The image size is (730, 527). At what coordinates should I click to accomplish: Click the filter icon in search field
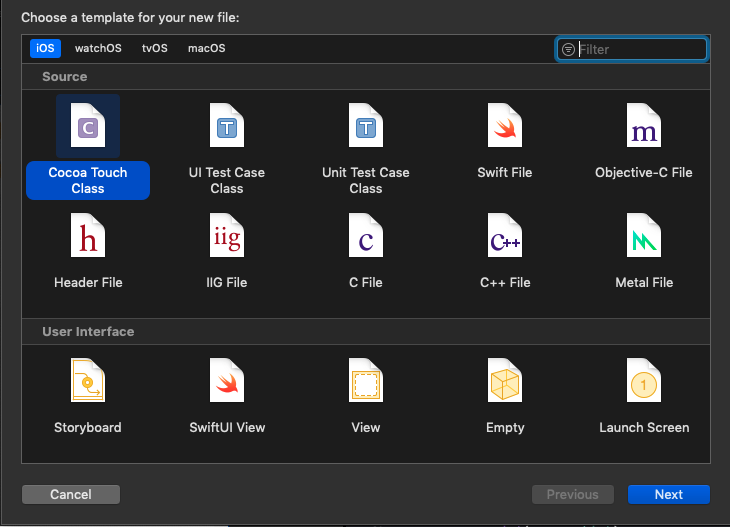coord(568,49)
